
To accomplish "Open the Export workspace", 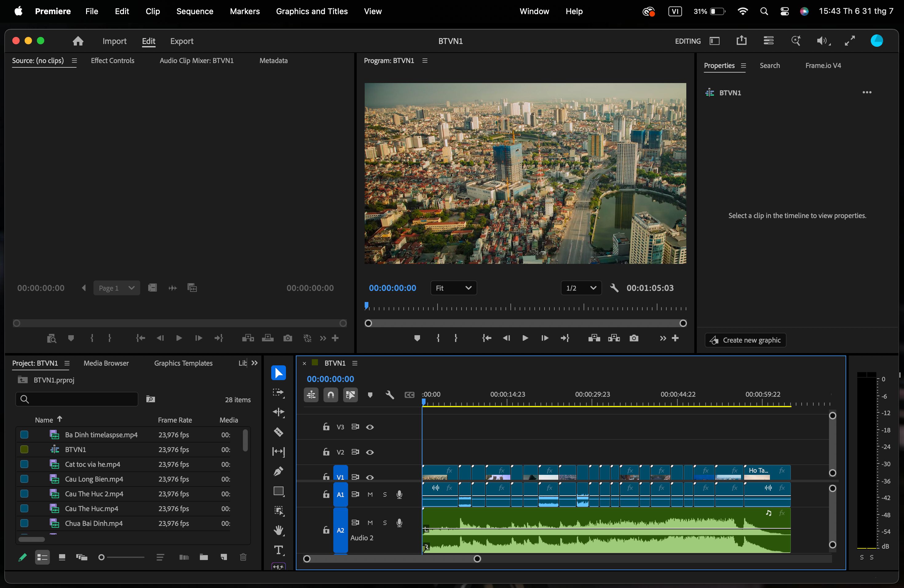I will point(181,41).
